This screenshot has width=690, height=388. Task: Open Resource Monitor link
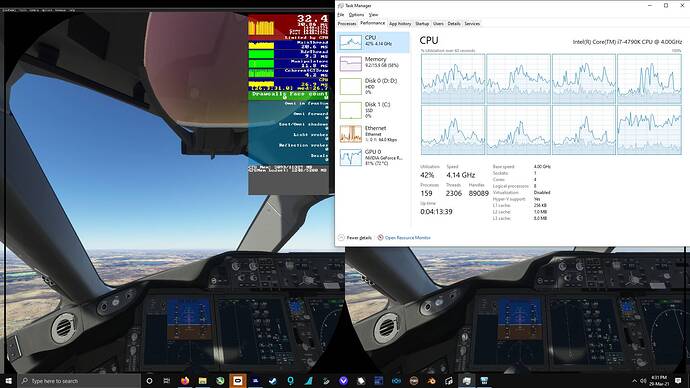[407, 238]
